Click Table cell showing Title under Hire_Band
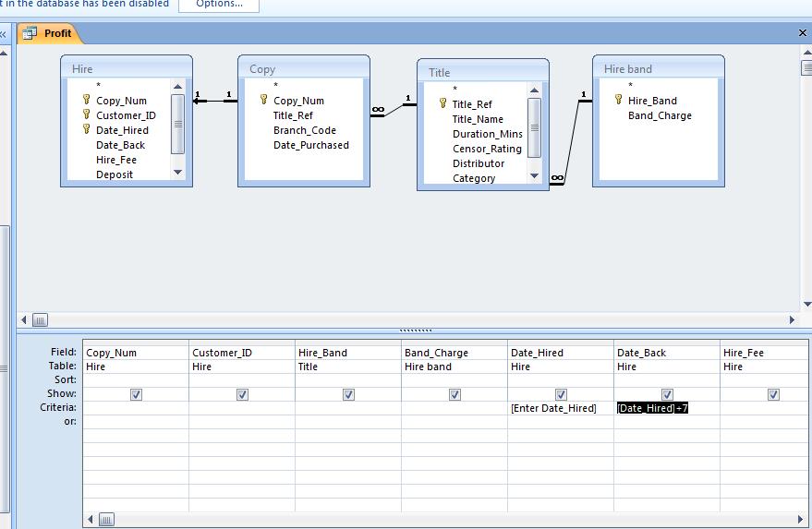 (x=348, y=367)
